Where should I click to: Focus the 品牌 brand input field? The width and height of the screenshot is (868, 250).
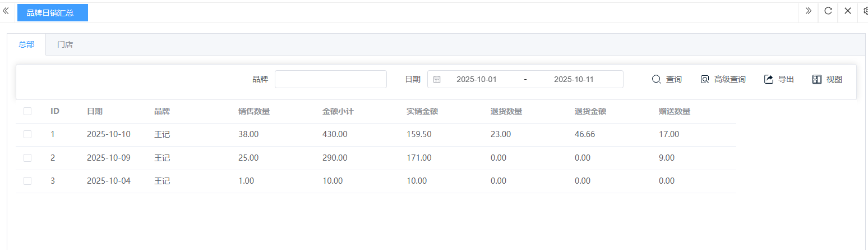click(x=330, y=80)
